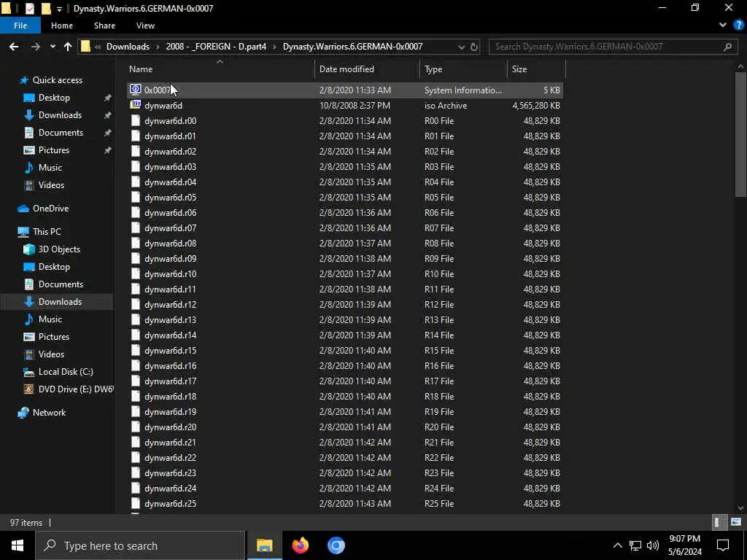Screen dimensions: 747x560
Task: Open the recent locations dropdown arrow
Action: [x=53, y=47]
